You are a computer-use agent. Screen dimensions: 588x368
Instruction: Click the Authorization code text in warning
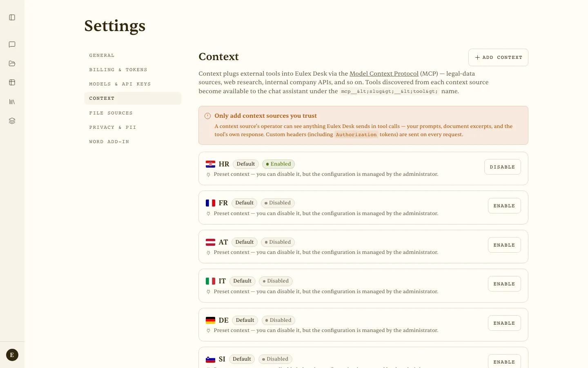click(356, 135)
